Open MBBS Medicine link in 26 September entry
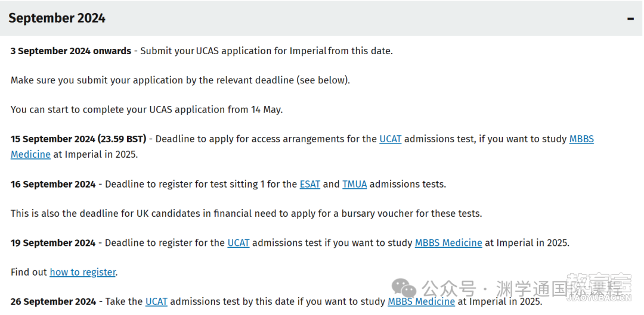The width and height of the screenshot is (644, 315). [421, 301]
